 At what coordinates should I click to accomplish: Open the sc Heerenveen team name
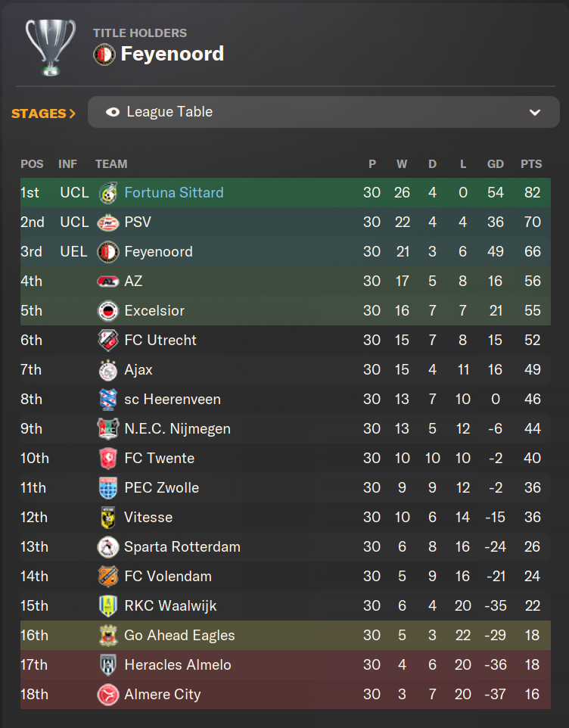pyautogui.click(x=173, y=400)
